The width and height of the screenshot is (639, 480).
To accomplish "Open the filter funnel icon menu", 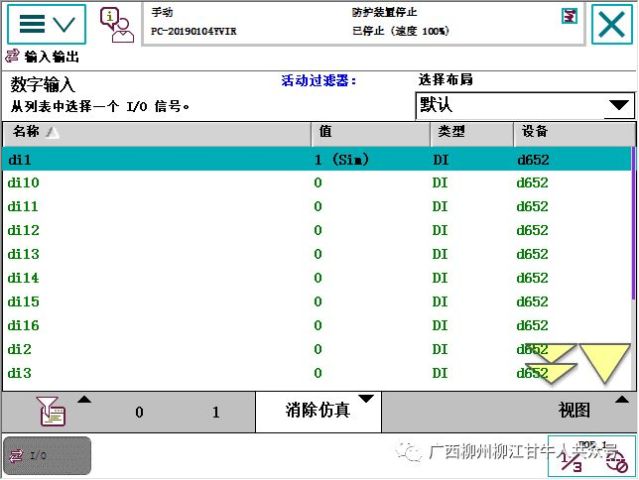I will (51, 412).
